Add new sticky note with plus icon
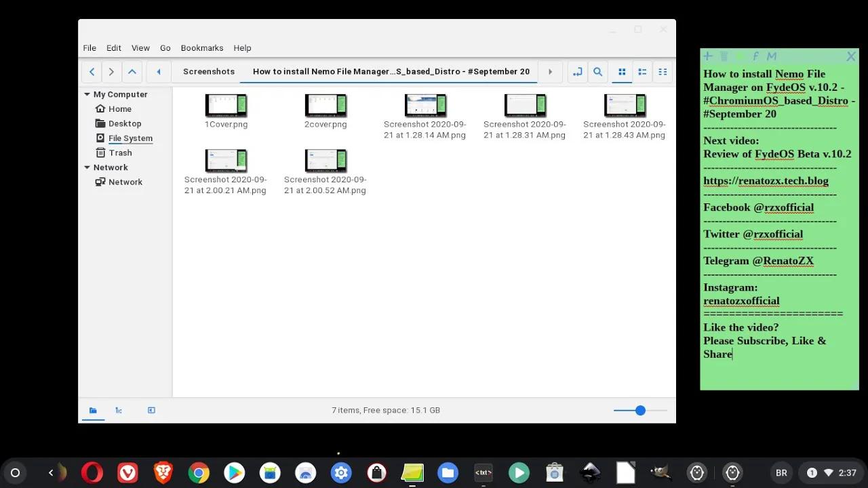This screenshot has width=868, height=488. (708, 56)
